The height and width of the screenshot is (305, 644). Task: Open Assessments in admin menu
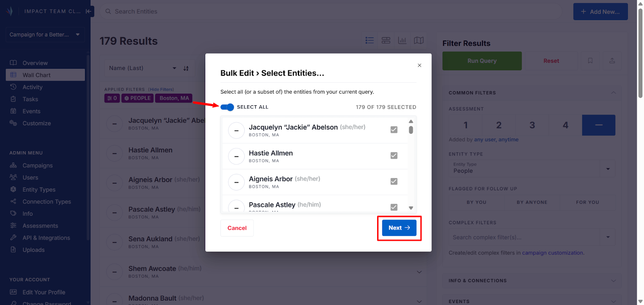tap(40, 225)
